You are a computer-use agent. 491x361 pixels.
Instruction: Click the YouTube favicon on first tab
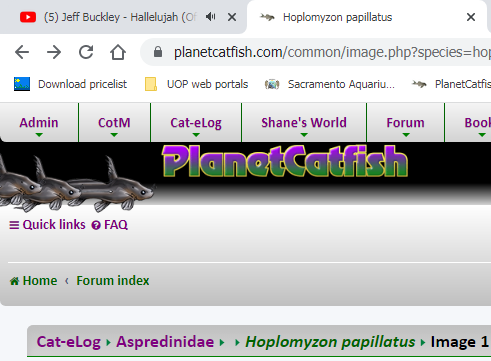[28, 17]
